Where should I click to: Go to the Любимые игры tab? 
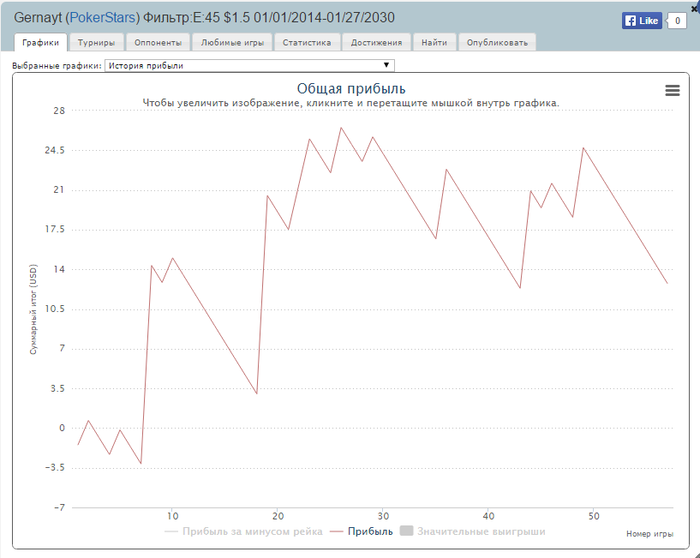232,42
